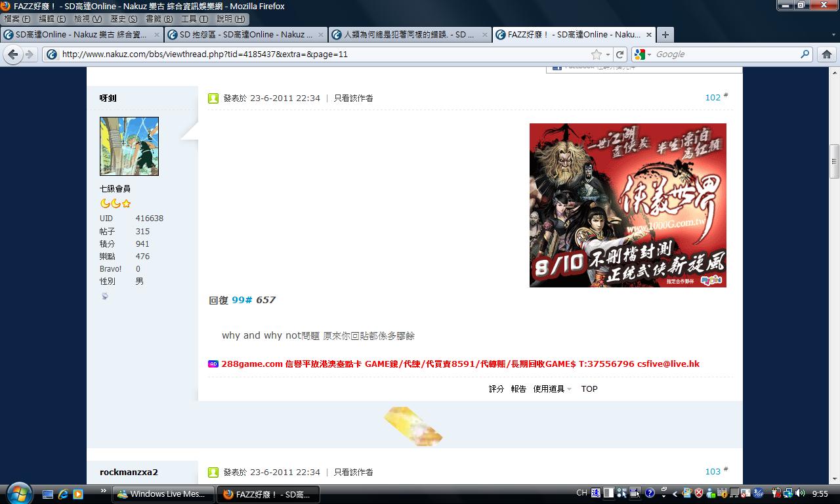Screen dimensions: 840x504
Task: Click the member rank moon and star icons
Action: (115, 203)
